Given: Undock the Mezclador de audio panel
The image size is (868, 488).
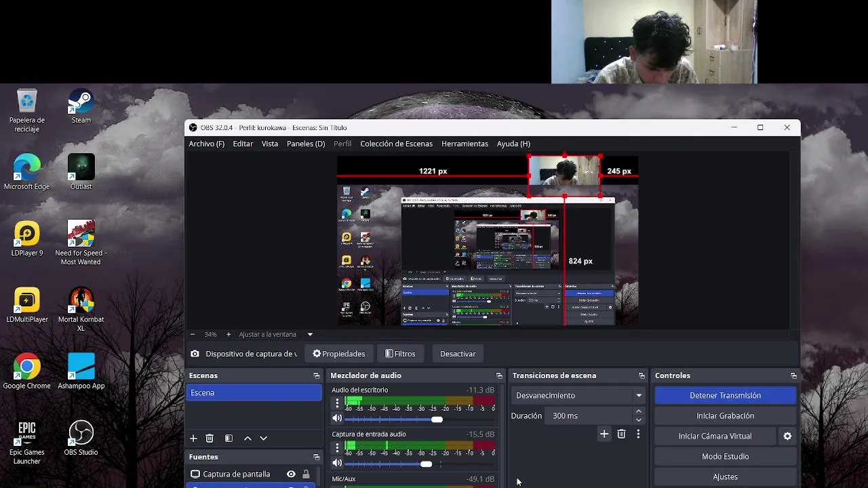Looking at the screenshot, I should [499, 375].
